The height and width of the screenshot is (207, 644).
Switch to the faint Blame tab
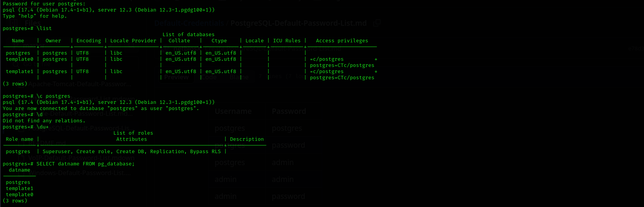pyautogui.click(x=239, y=77)
